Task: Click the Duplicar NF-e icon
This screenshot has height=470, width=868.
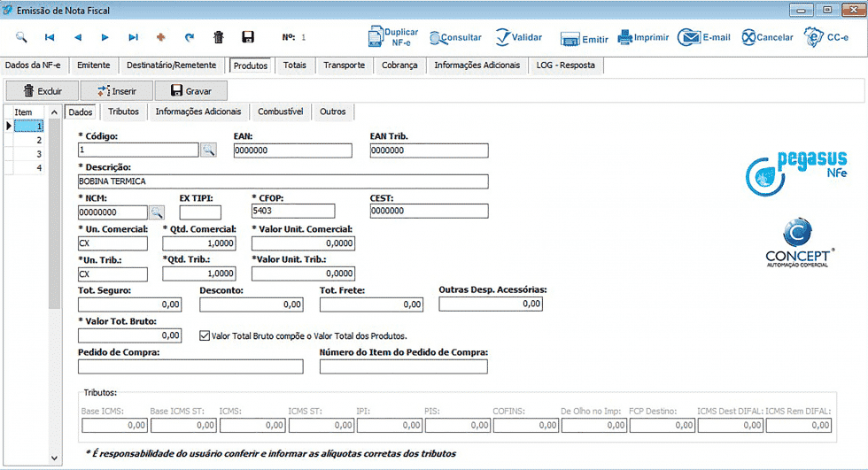Action: tap(376, 37)
